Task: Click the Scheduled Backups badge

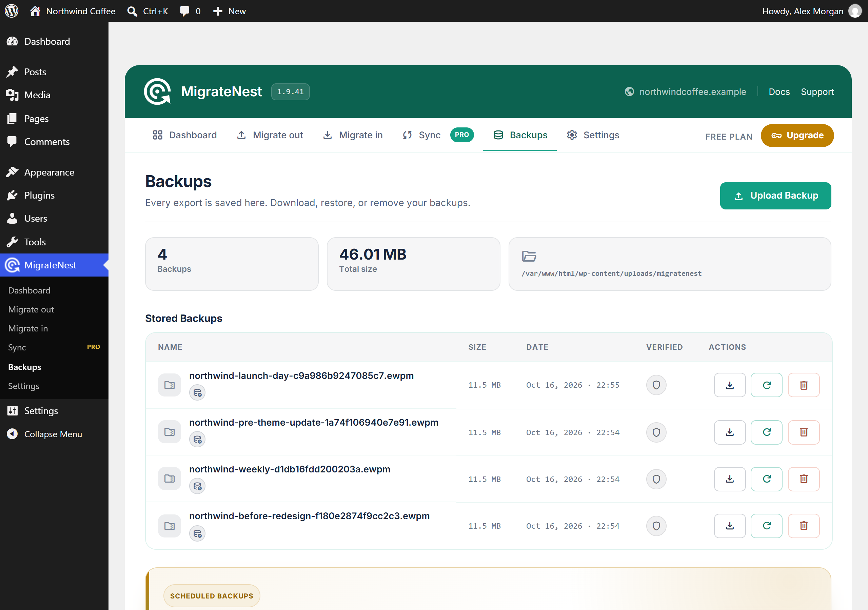Action: pos(211,596)
